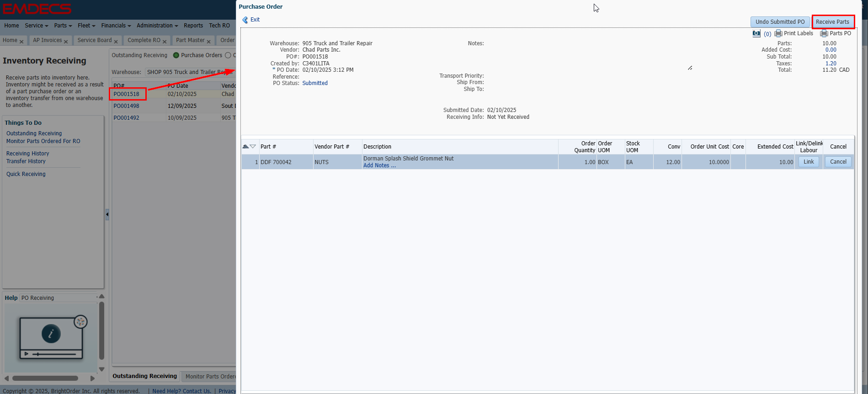Click the Print Labels printer icon

(x=778, y=33)
